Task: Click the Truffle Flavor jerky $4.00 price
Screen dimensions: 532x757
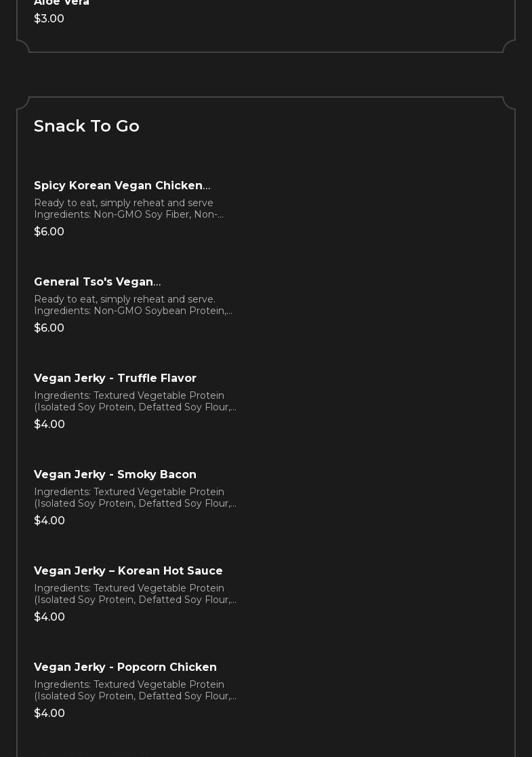Action: (x=49, y=424)
